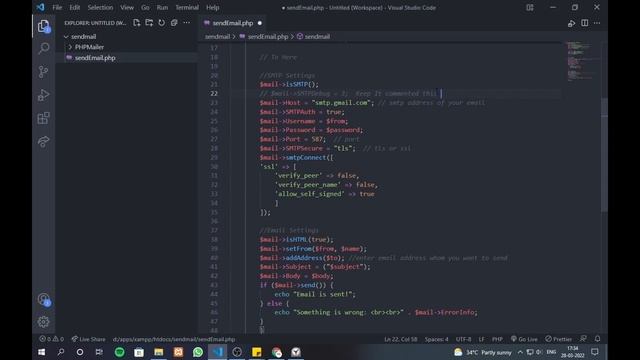Open the Selection menu

point(100,7)
